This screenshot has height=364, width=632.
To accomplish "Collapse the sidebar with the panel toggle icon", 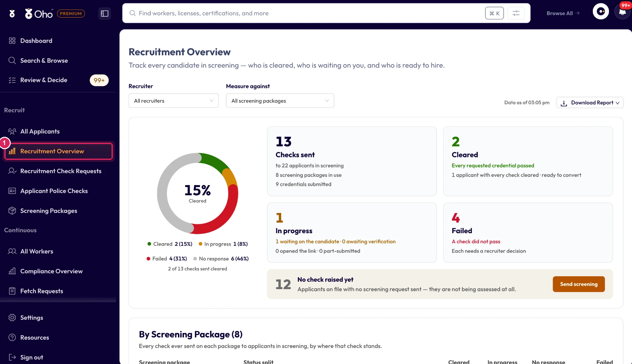I will [105, 14].
